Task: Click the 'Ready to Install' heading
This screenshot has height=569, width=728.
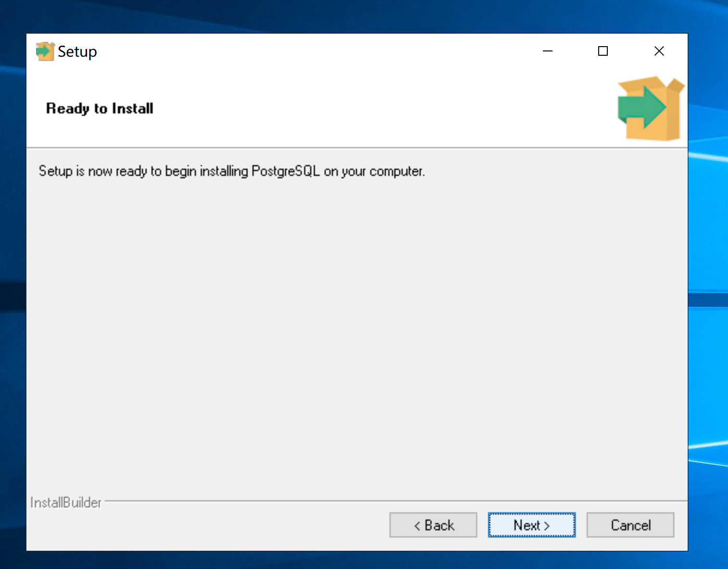Action: [x=100, y=109]
